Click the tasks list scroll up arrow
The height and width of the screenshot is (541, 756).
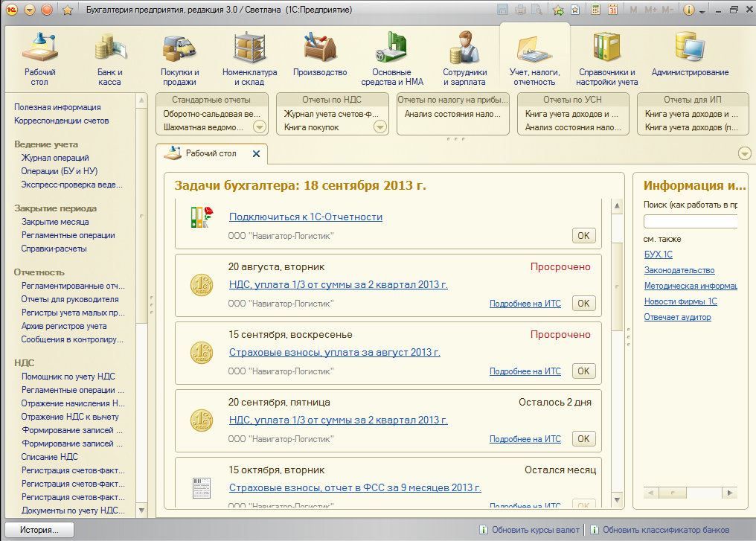[617, 206]
